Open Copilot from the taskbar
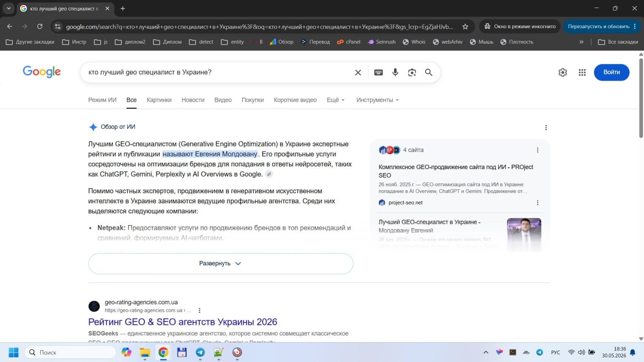This screenshot has width=644, height=362. 126,352
